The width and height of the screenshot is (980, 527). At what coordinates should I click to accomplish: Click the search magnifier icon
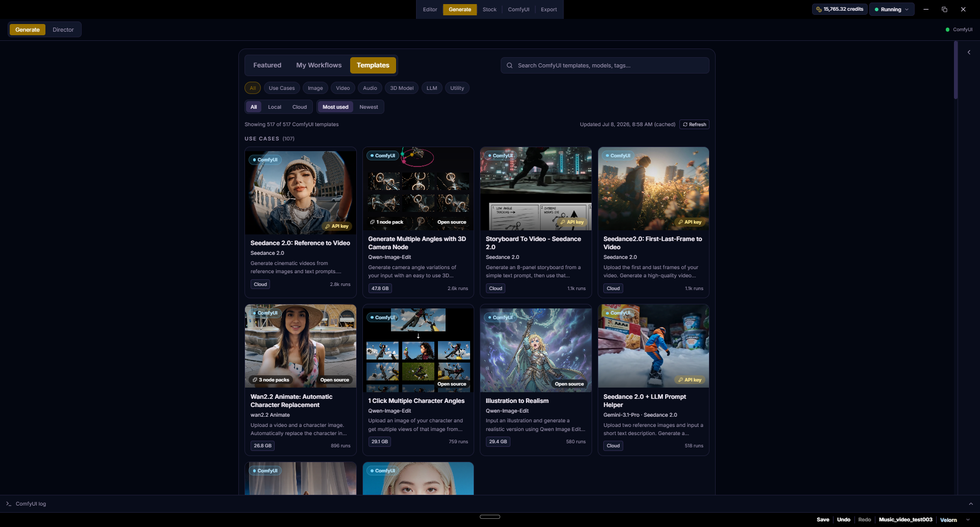tap(509, 65)
